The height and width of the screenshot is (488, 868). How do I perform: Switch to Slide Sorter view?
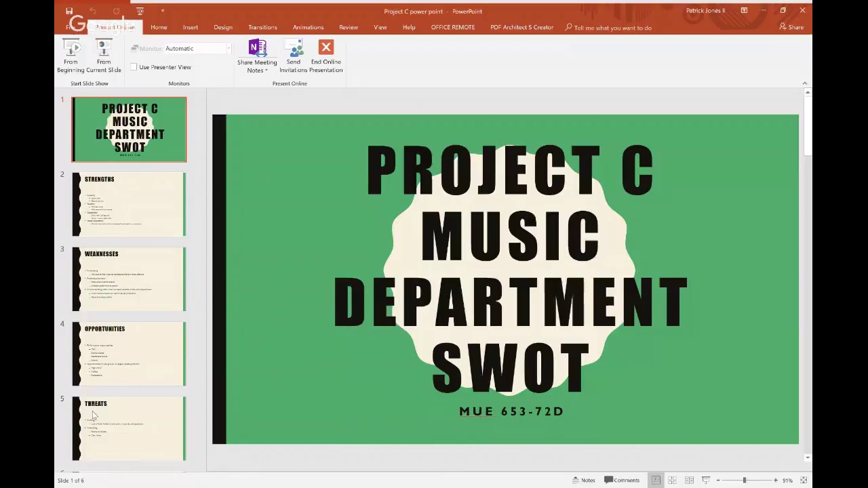click(672, 480)
